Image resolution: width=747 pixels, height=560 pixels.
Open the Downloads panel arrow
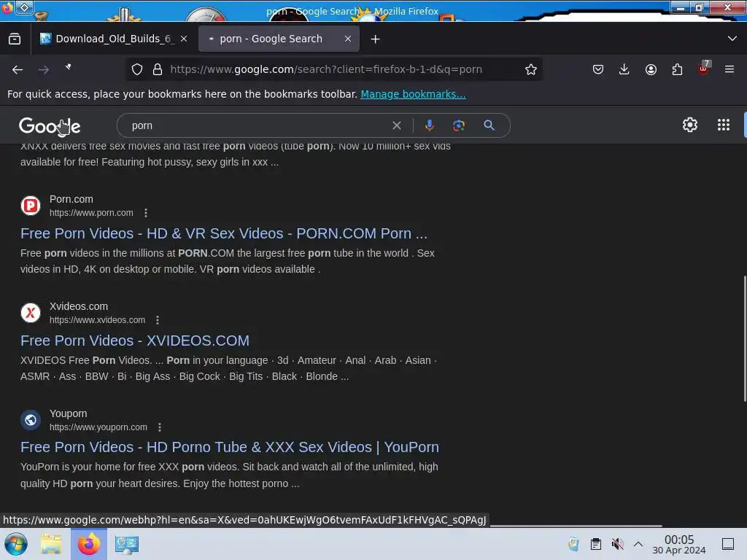624,69
